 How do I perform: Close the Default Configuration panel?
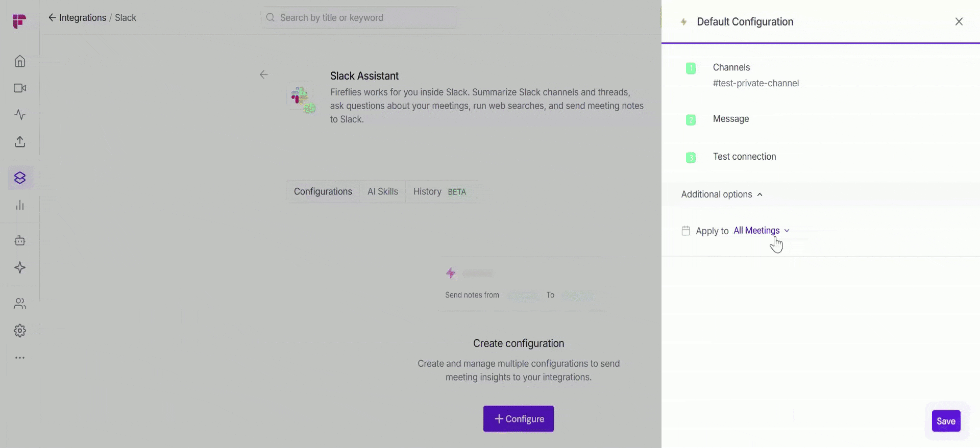[x=959, y=21]
